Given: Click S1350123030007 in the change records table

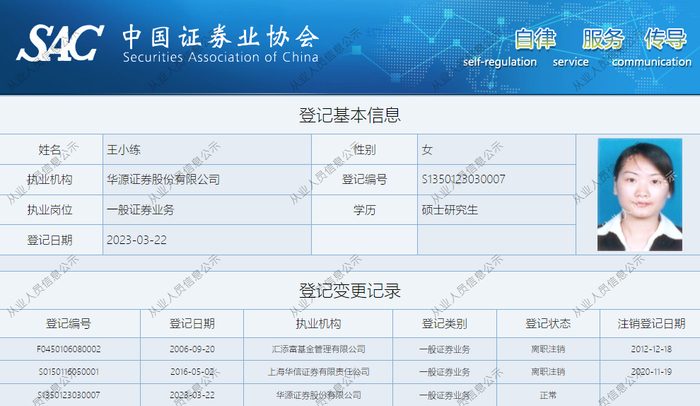Looking at the screenshot, I should (x=69, y=395).
